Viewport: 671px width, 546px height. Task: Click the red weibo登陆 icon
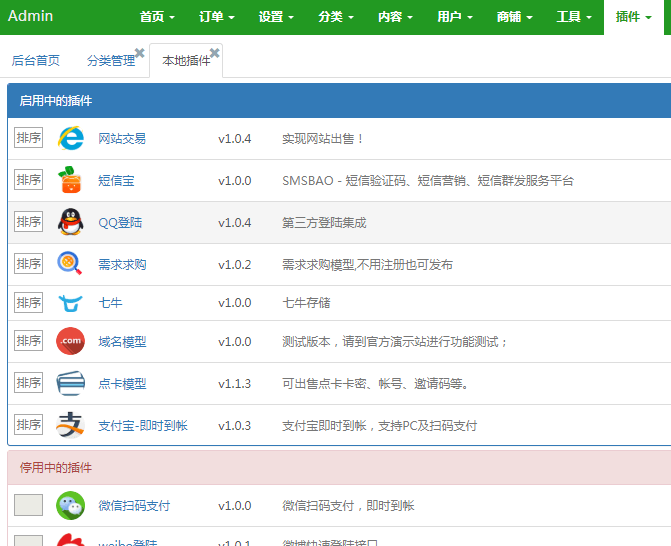71,540
